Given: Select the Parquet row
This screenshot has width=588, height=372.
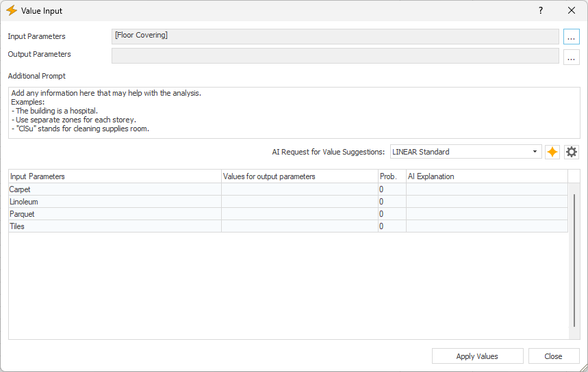Looking at the screenshot, I should pos(288,214).
